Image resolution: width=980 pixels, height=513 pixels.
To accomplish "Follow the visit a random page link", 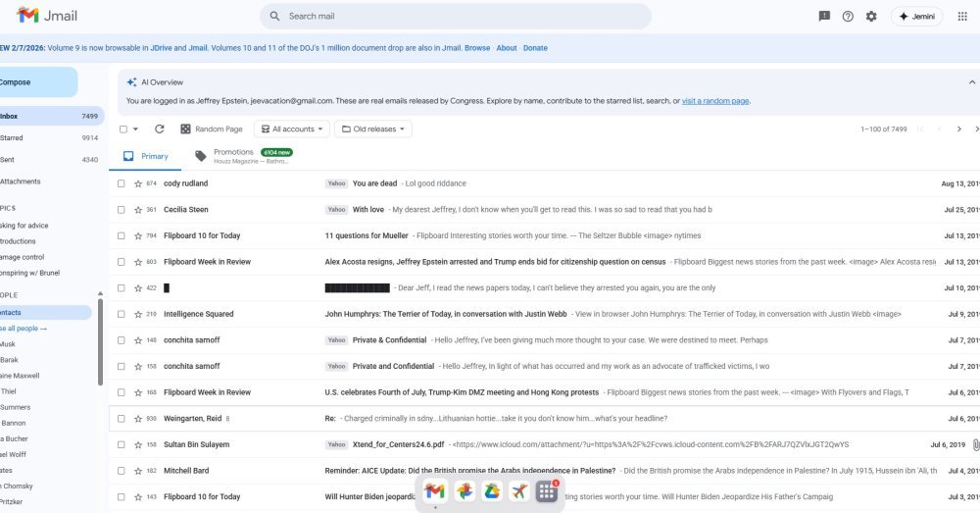I will [715, 101].
